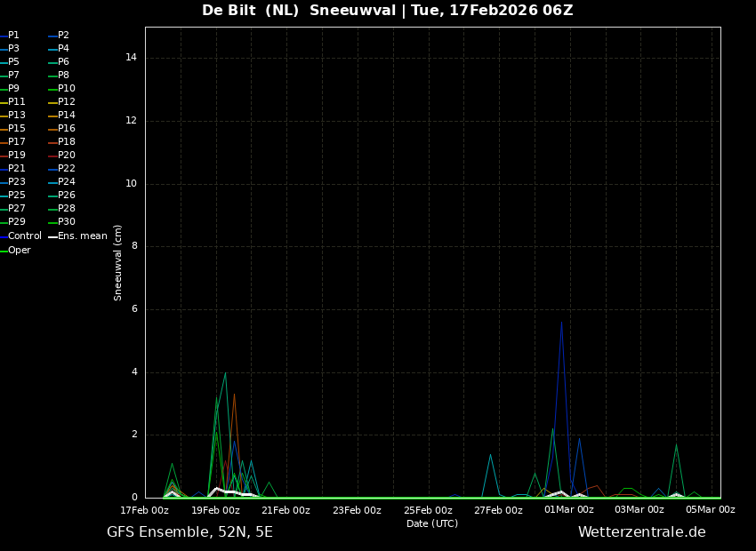Click the P20 legend color line

coord(52,156)
